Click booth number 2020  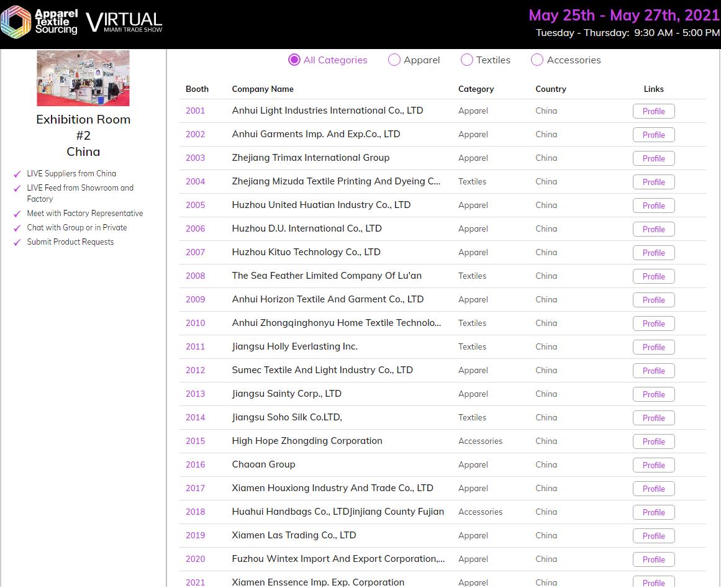click(196, 559)
